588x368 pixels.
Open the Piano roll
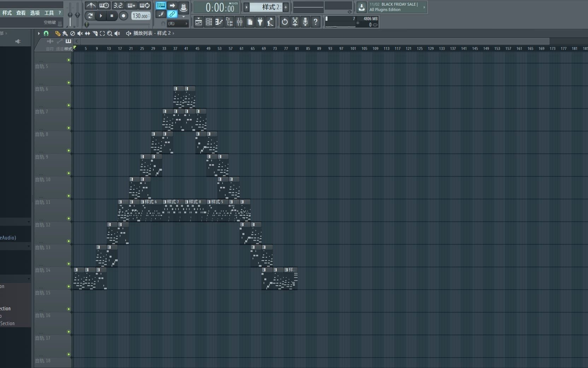click(x=219, y=22)
